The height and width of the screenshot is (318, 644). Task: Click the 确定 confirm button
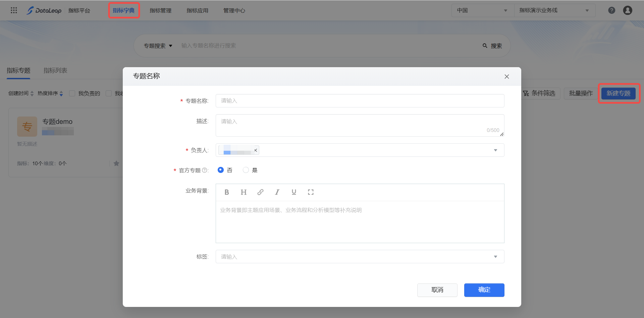tap(484, 290)
